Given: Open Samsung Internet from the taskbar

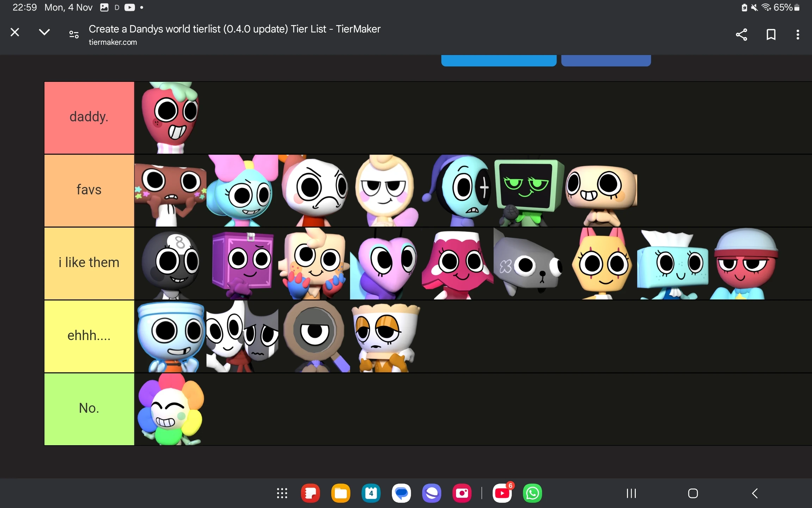Looking at the screenshot, I should coord(432,493).
